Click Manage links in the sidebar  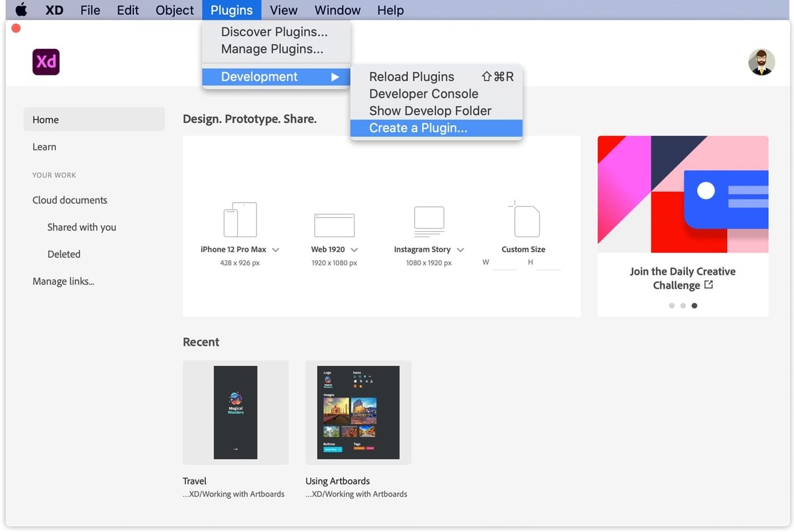coord(63,281)
